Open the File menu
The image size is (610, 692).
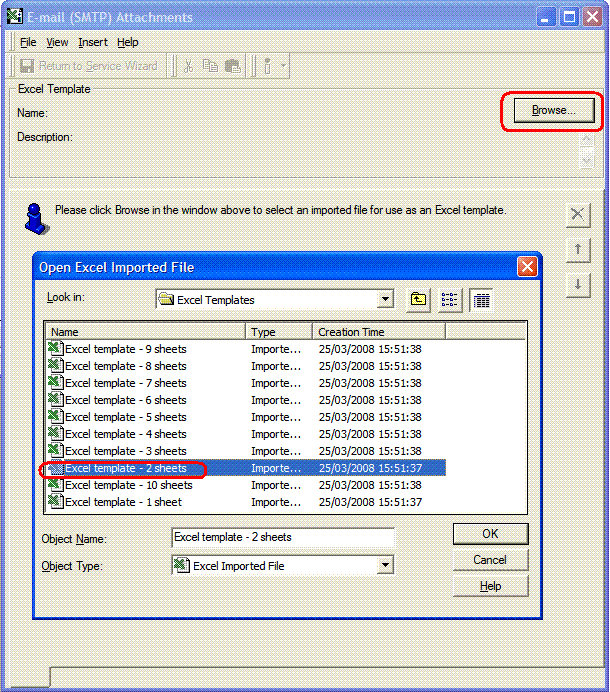[28, 42]
